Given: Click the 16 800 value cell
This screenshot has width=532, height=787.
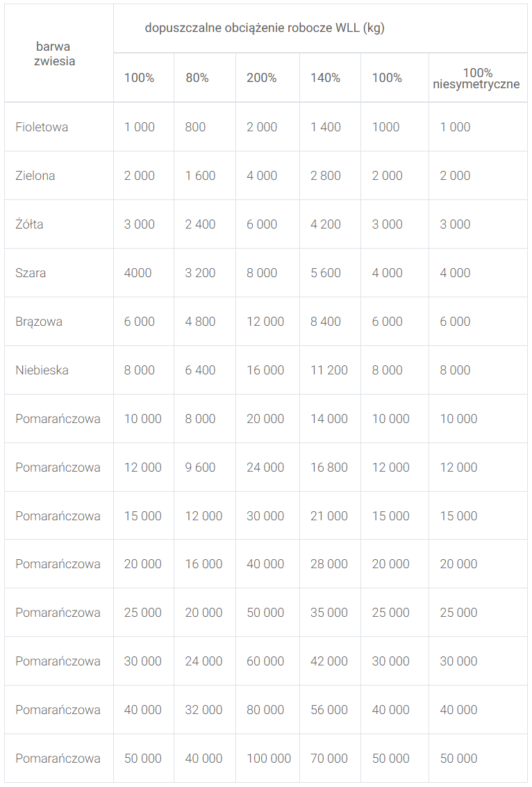Looking at the screenshot, I should (329, 467).
